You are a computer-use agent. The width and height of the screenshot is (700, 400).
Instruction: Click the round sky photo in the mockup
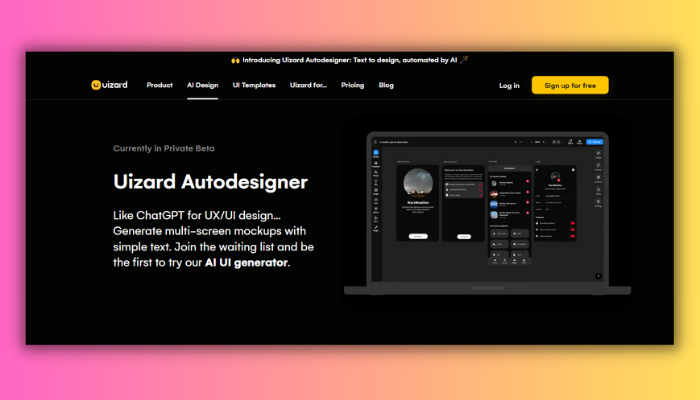[x=418, y=183]
